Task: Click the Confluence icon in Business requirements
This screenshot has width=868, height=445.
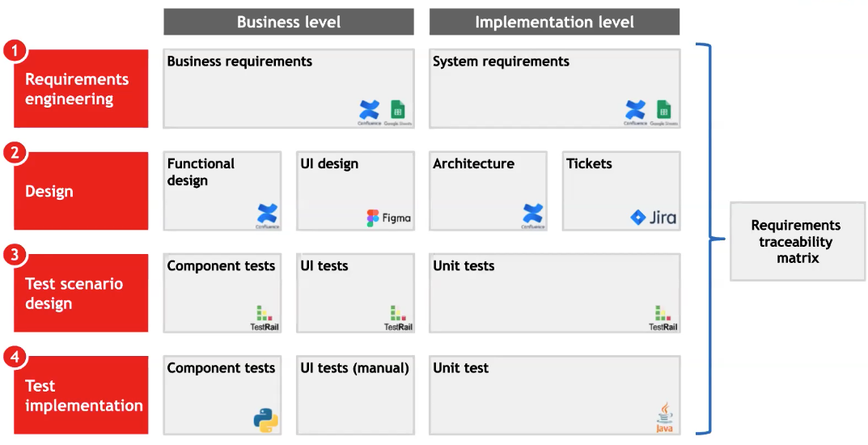Action: (370, 110)
